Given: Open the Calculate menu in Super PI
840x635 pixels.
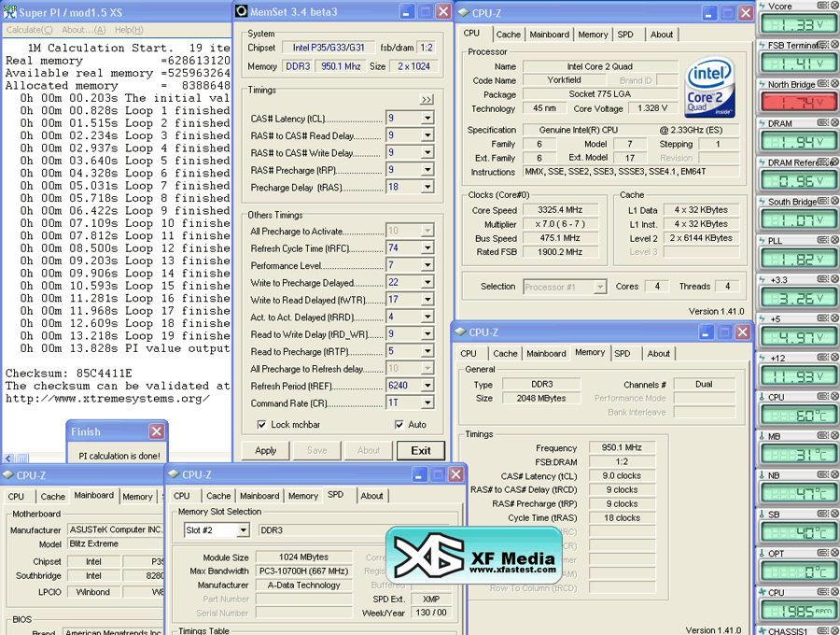Looking at the screenshot, I should (x=30, y=30).
